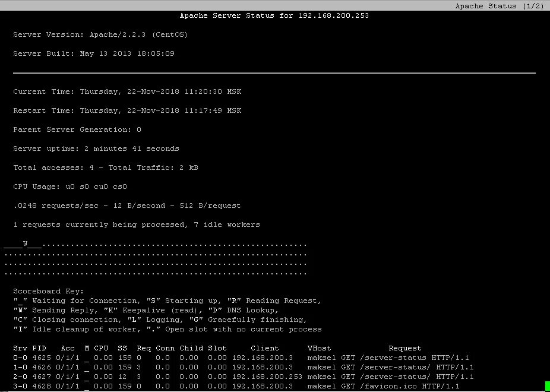Select the "W" sending-reply slot in the scoreboard
The image size is (550, 392).
pyautogui.click(x=24, y=244)
